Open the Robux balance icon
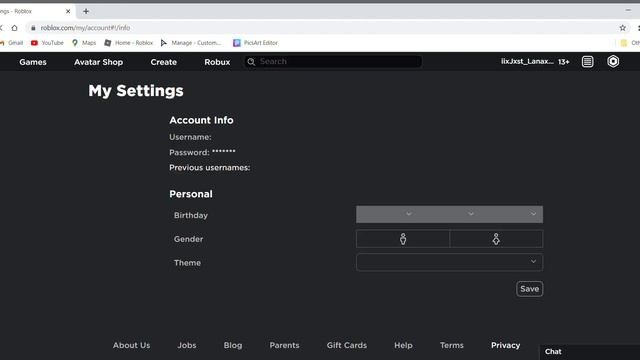The height and width of the screenshot is (360, 640). [x=613, y=62]
